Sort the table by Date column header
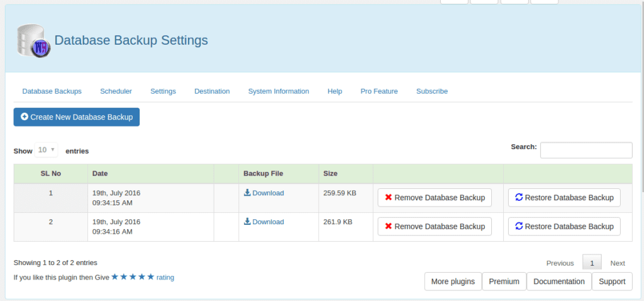Viewport: 644px width, 301px height. [x=100, y=173]
